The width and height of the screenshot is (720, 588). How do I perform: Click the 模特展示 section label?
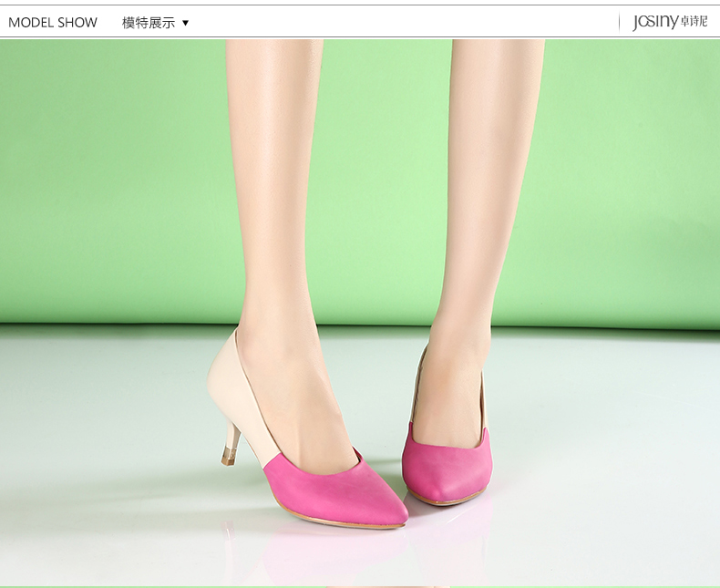(x=149, y=23)
